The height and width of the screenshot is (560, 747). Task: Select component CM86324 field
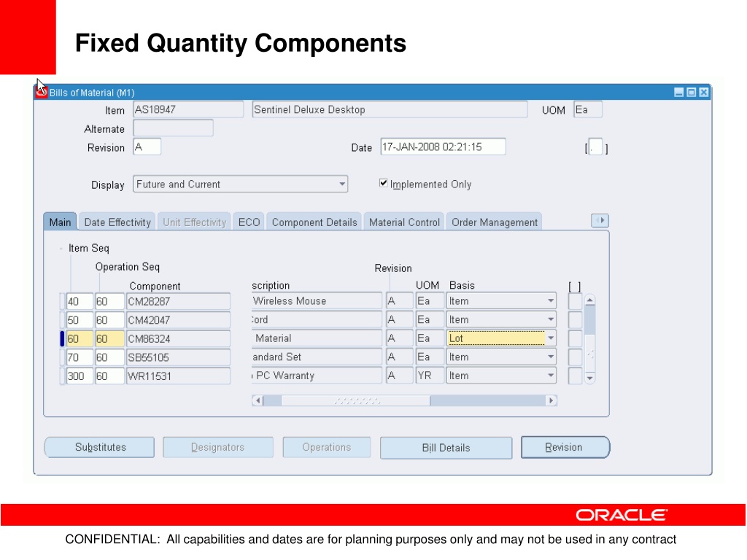178,338
